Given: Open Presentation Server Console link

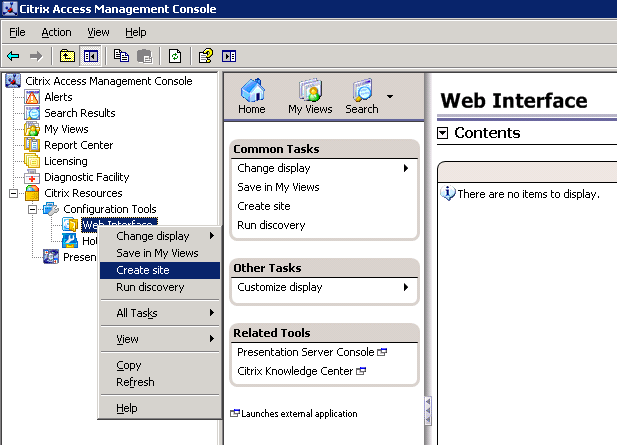Looking at the screenshot, I should click(x=306, y=352).
